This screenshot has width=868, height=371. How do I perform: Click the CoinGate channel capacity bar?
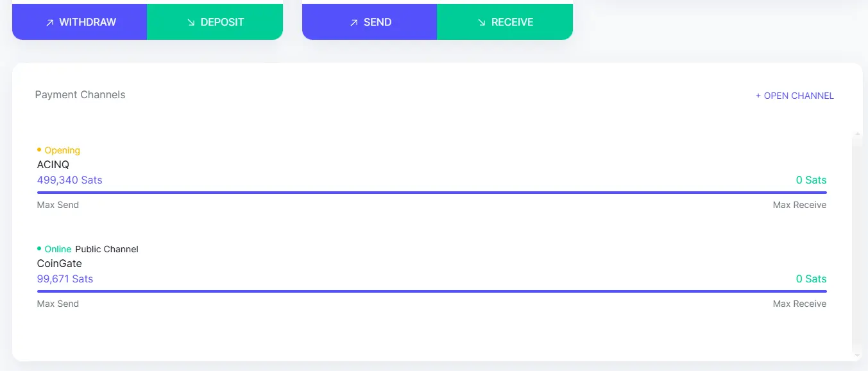[x=432, y=291]
